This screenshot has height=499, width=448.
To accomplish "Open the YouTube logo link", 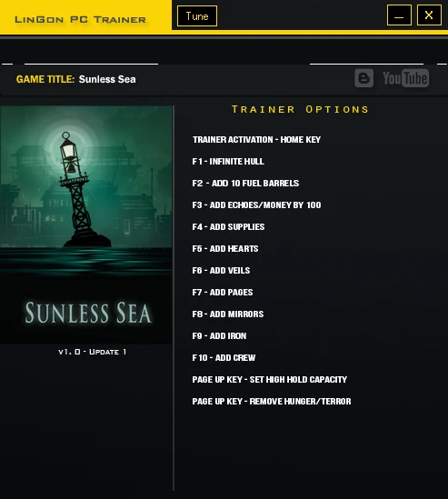I will coord(405,78).
